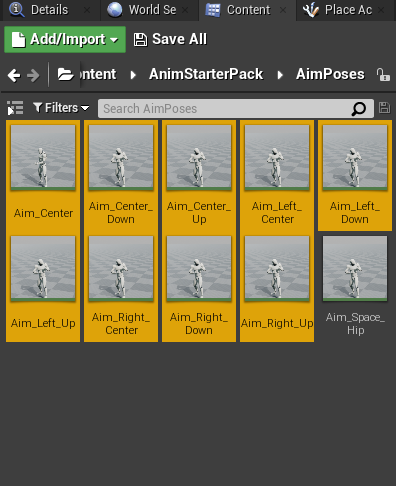This screenshot has width=396, height=486.
Task: Click the Save All disk icon
Action: point(140,39)
